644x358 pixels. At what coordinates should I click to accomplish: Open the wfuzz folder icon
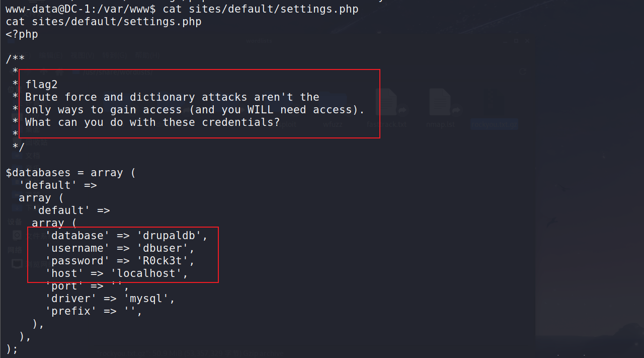pos(334,103)
